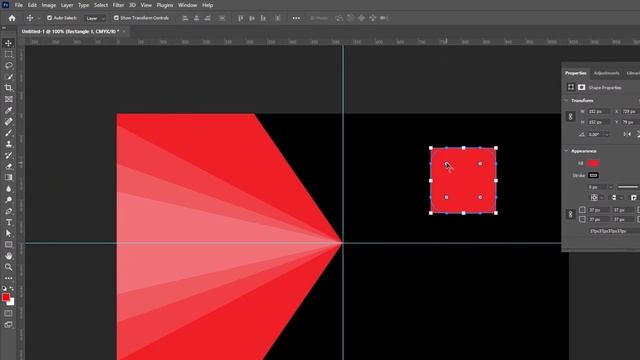This screenshot has width=640, height=360.
Task: Enable Show Transform Controls checkbox
Action: click(x=116, y=18)
